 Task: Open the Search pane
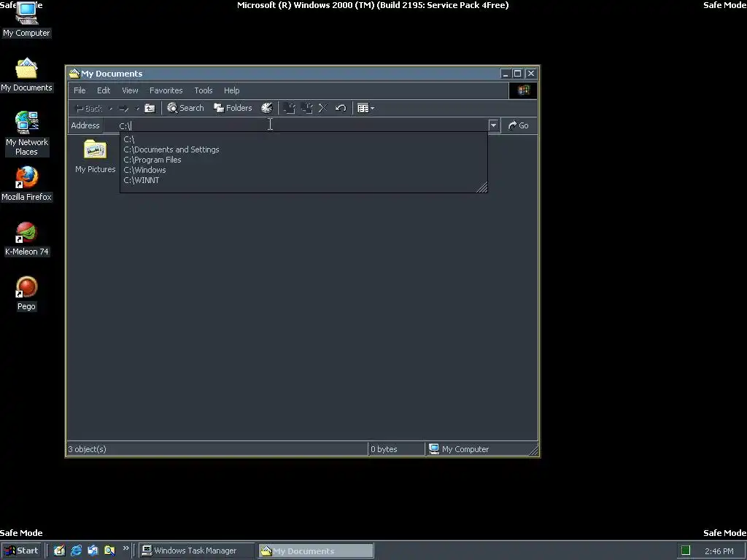185,108
